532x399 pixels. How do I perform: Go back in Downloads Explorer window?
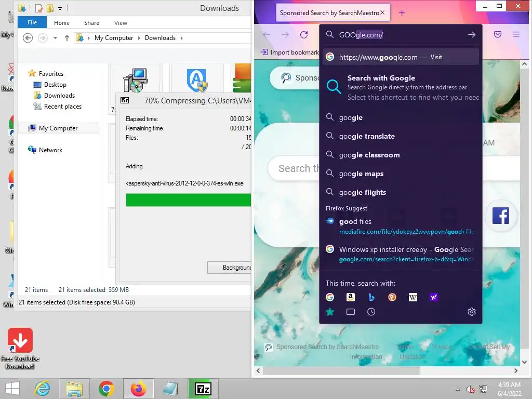28,37
